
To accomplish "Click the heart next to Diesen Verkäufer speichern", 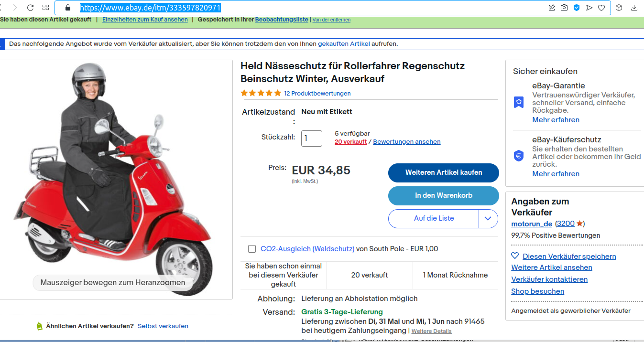I will pos(515,256).
